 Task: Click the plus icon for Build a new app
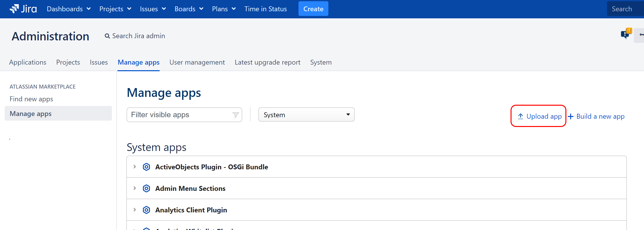(x=571, y=116)
